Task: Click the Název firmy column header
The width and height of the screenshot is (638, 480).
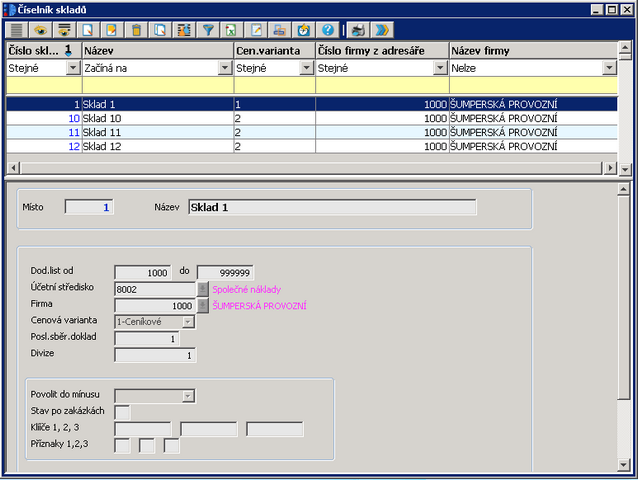Action: point(532,50)
